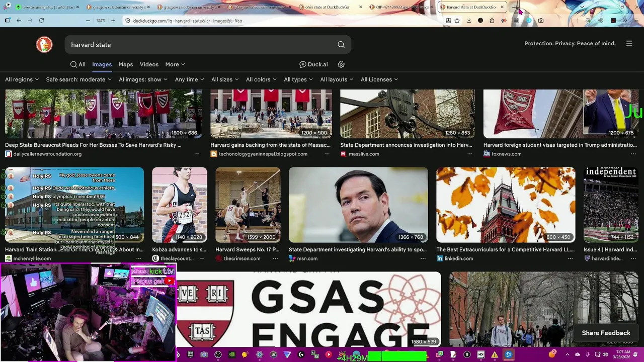Bookmark the page with the star icon
The height and width of the screenshot is (362, 644).
457,21
